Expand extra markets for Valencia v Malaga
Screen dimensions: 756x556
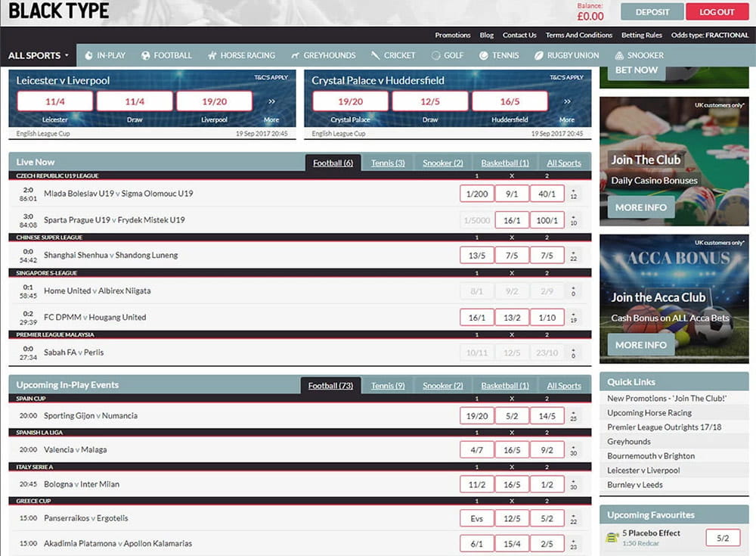(x=573, y=450)
